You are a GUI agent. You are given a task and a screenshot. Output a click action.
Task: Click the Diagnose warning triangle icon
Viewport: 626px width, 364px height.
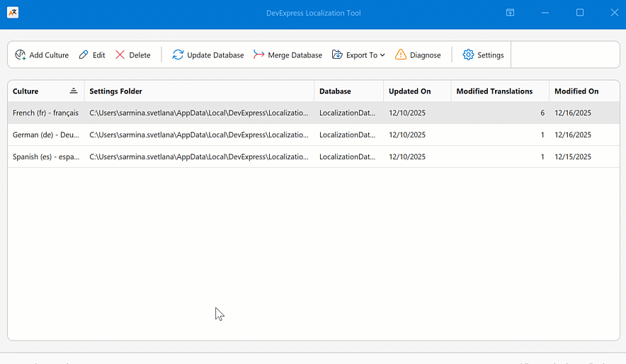[x=400, y=55]
